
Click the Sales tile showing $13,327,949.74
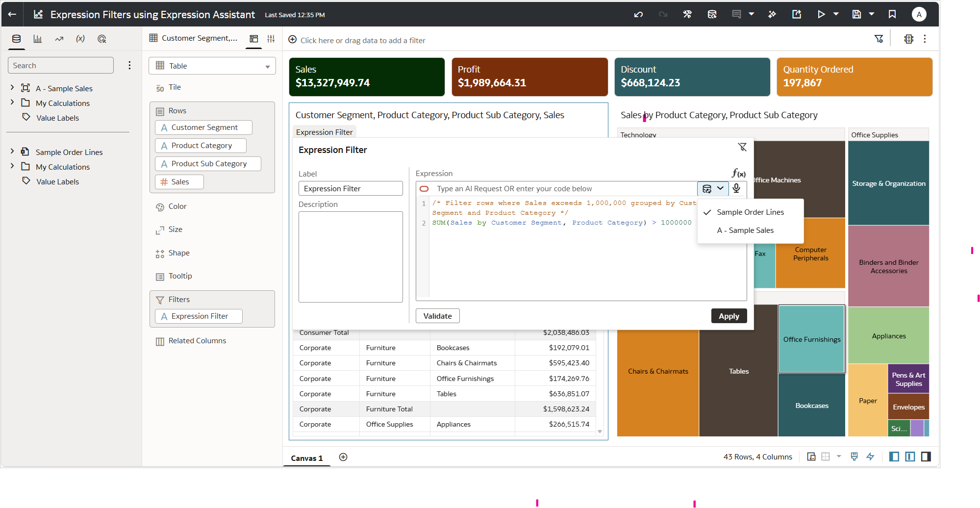[x=367, y=76]
